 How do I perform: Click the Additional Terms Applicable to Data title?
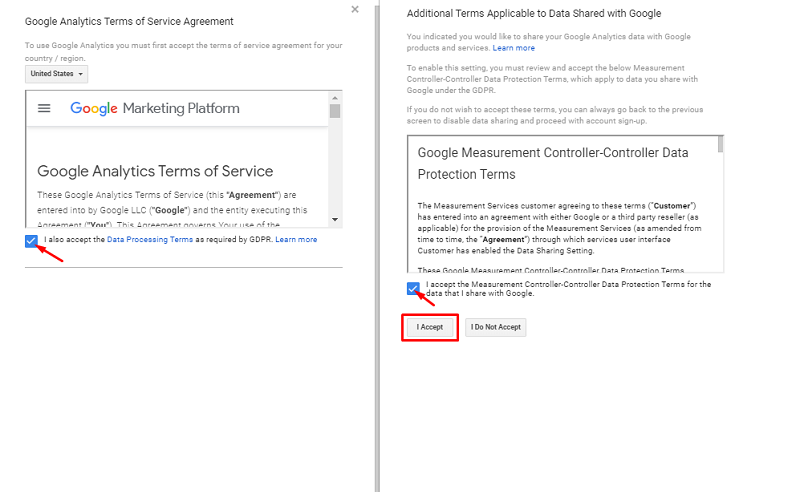534,13
